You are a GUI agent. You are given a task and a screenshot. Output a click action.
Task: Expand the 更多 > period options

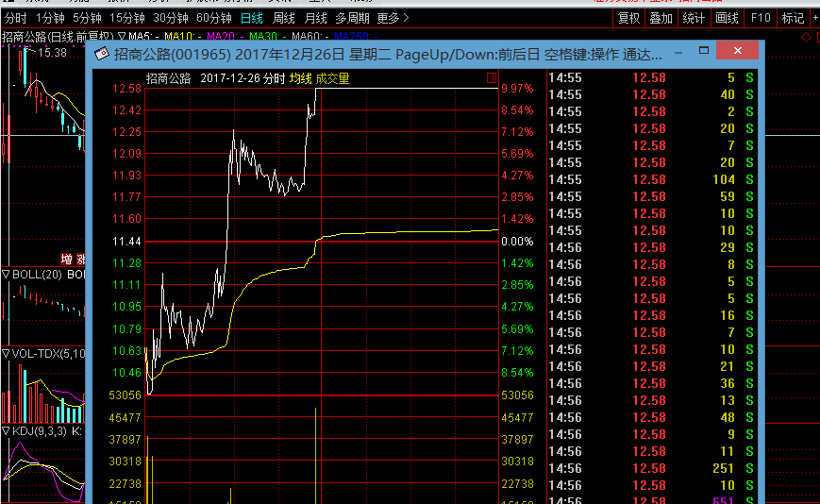click(x=393, y=18)
